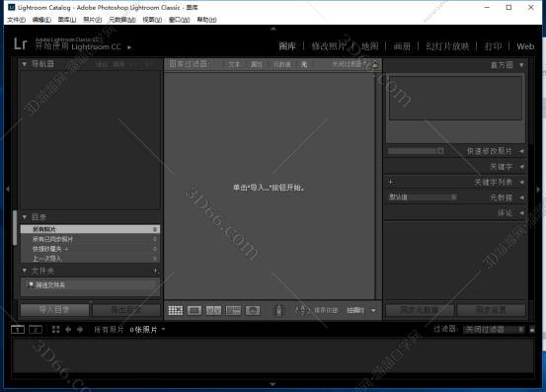Open the 元数据 Metadata menu
The height and width of the screenshot is (392, 546).
pos(121,20)
